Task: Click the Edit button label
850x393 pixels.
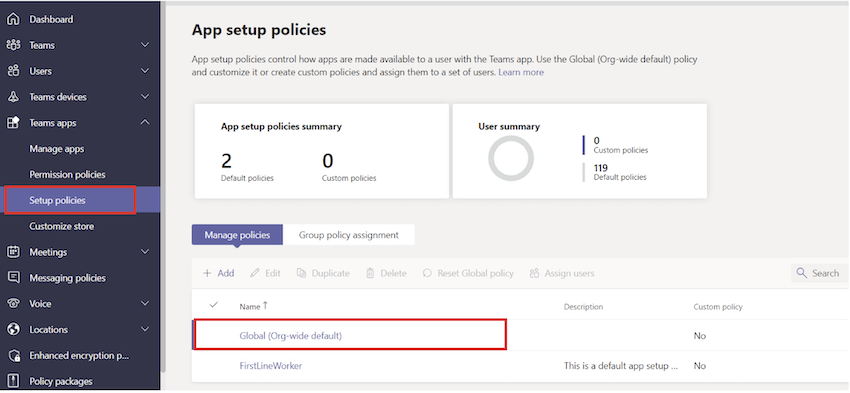Action: (x=273, y=273)
